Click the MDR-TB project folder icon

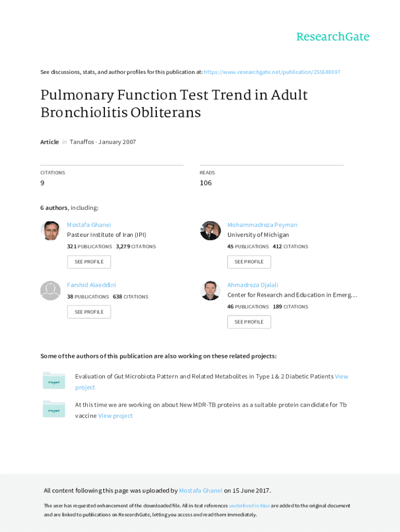click(x=54, y=409)
